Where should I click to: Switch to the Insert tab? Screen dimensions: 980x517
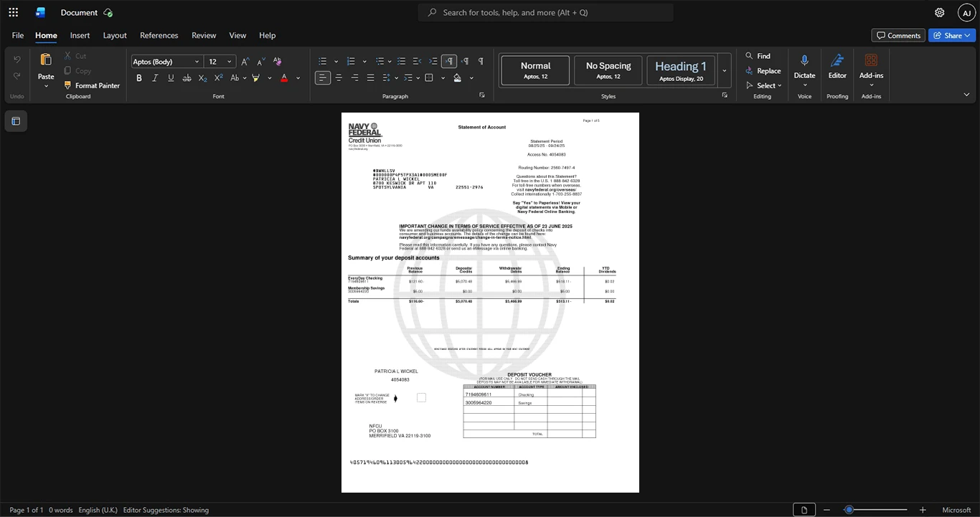click(80, 35)
